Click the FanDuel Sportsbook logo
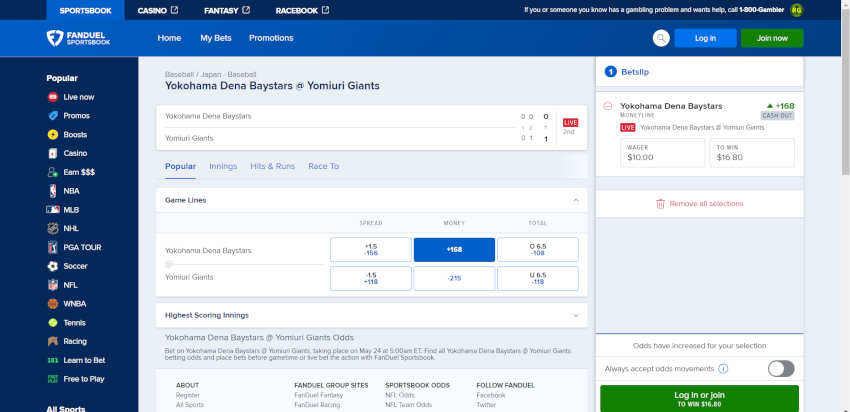 78,38
